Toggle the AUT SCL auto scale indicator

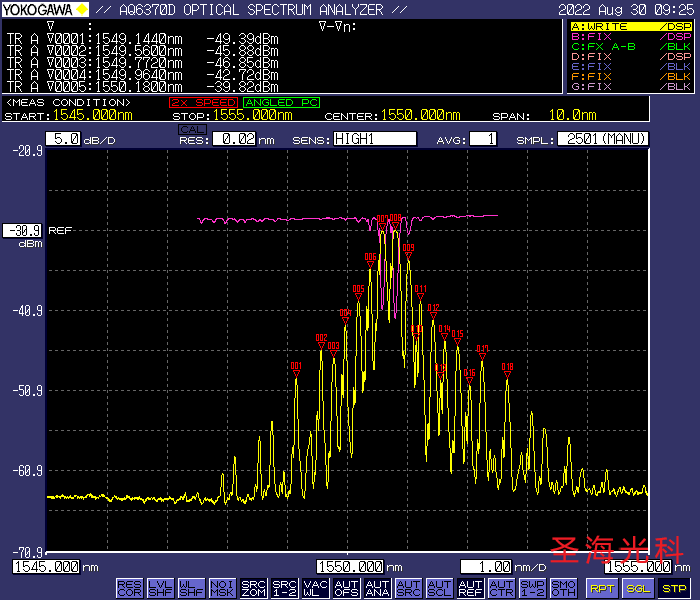click(440, 588)
